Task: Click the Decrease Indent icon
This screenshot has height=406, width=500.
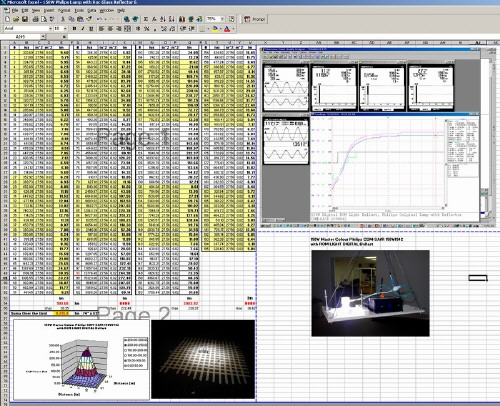Action: coord(183,29)
